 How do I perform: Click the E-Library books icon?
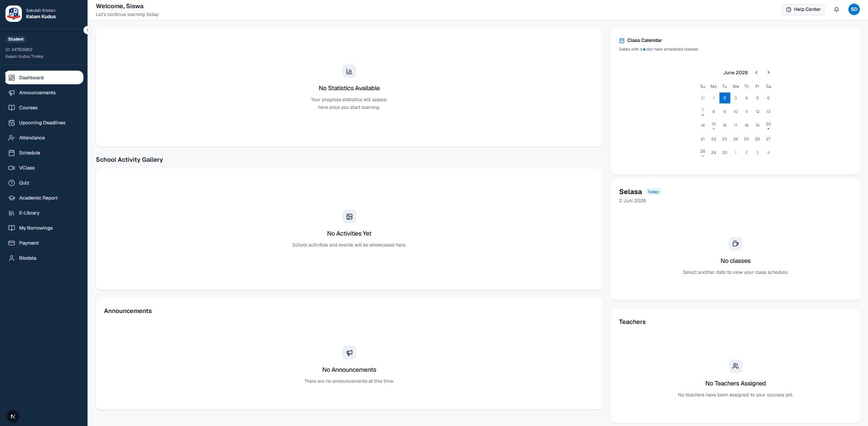click(x=12, y=213)
